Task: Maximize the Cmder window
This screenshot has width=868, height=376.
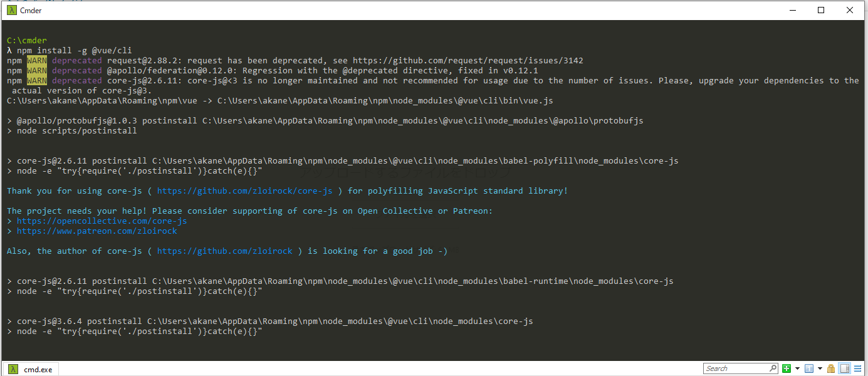Action: [821, 10]
